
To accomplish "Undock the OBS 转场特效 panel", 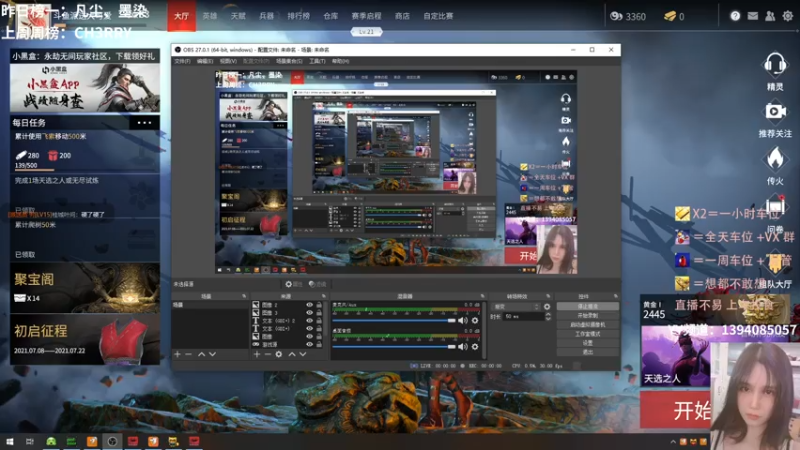I will pos(548,296).
